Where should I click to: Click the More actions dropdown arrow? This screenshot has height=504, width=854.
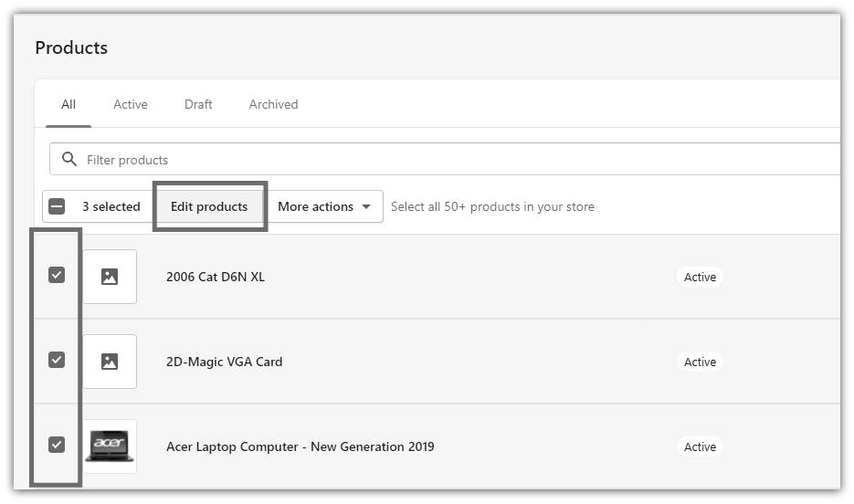point(366,207)
